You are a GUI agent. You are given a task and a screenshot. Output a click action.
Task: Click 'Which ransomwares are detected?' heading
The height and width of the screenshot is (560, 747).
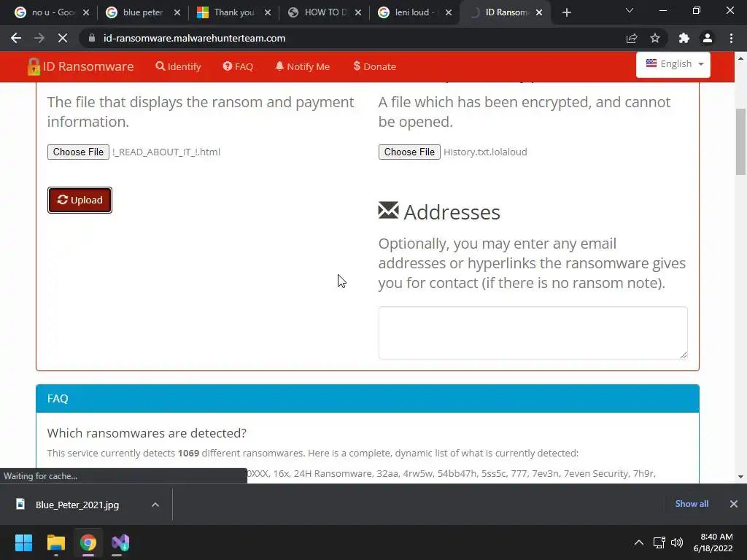tap(147, 433)
